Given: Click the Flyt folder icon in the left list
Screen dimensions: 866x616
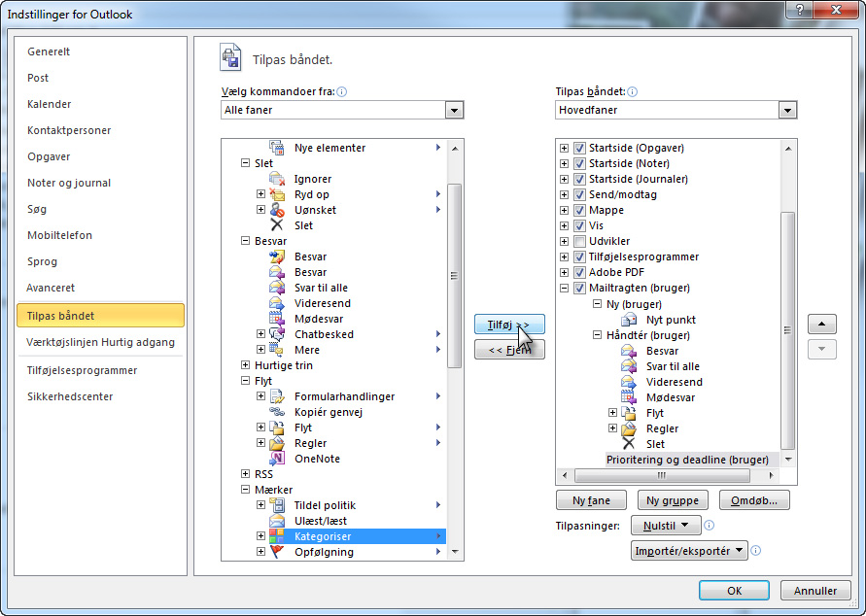Looking at the screenshot, I should (277, 428).
